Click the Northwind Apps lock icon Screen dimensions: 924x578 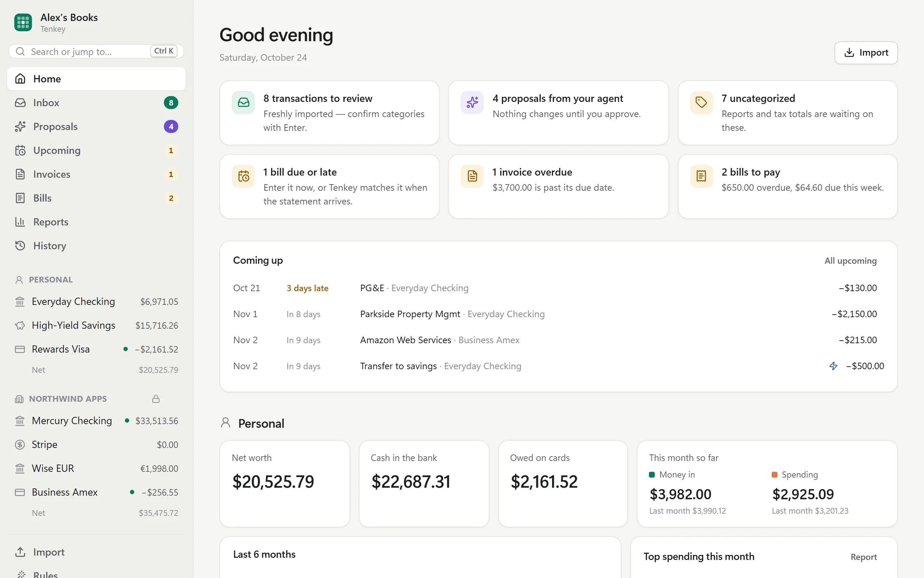pos(156,399)
